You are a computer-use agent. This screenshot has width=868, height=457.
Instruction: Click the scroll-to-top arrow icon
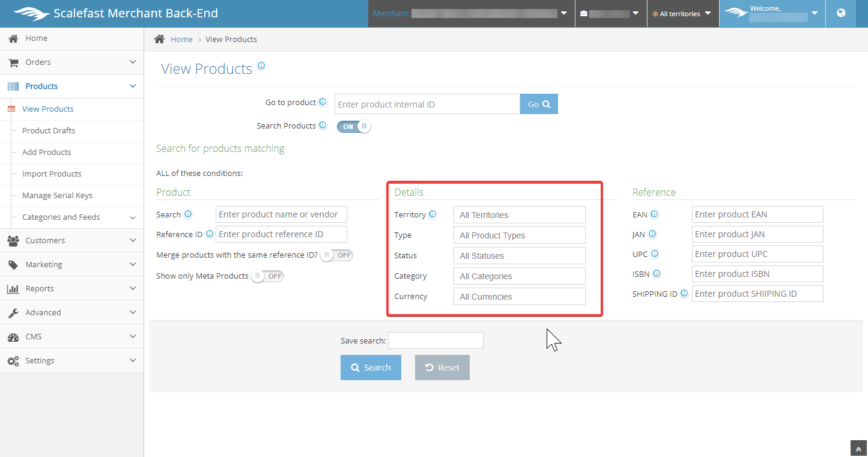(858, 449)
